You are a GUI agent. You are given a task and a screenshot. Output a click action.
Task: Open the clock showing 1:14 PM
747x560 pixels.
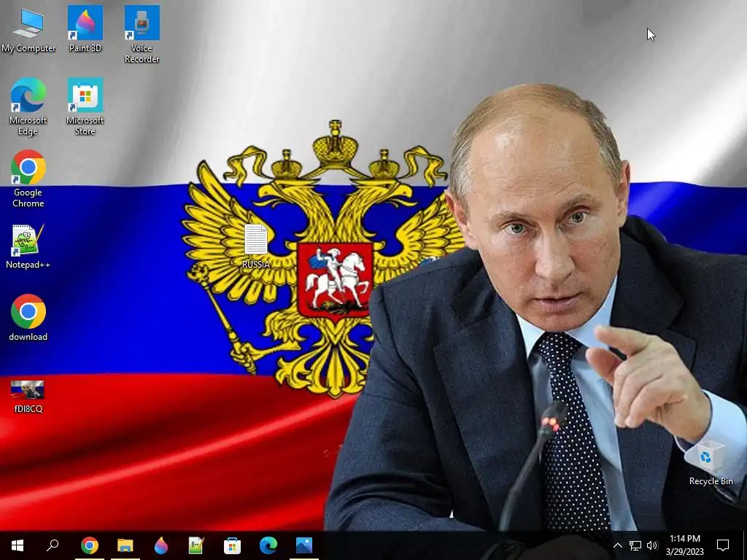pyautogui.click(x=684, y=545)
